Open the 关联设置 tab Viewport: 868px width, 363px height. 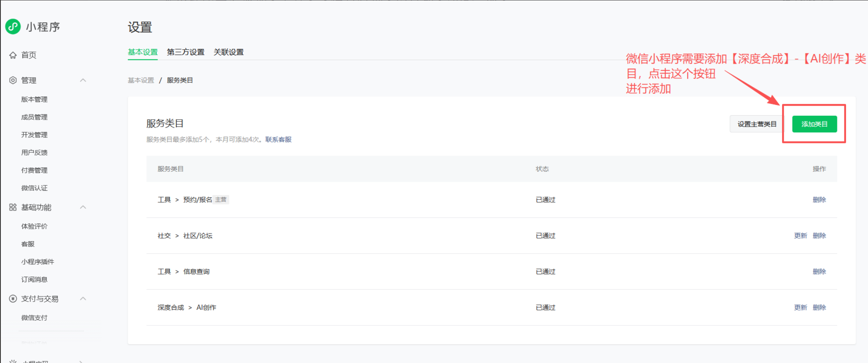click(229, 52)
